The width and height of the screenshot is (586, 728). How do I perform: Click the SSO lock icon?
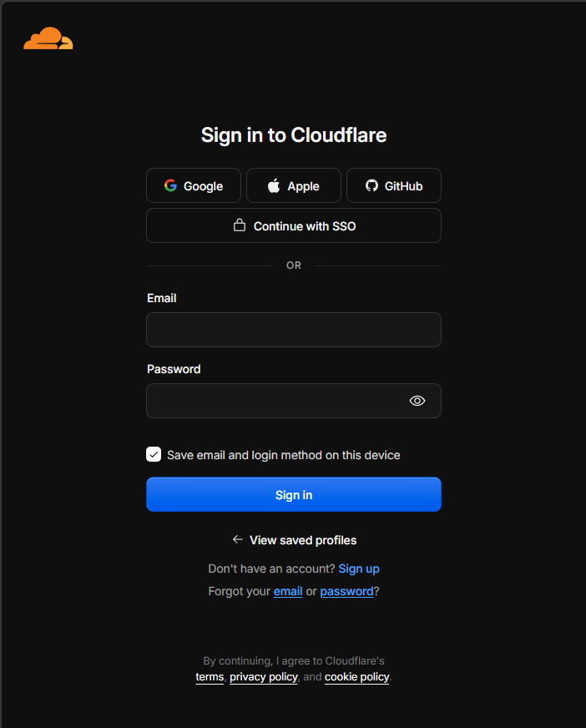(239, 225)
